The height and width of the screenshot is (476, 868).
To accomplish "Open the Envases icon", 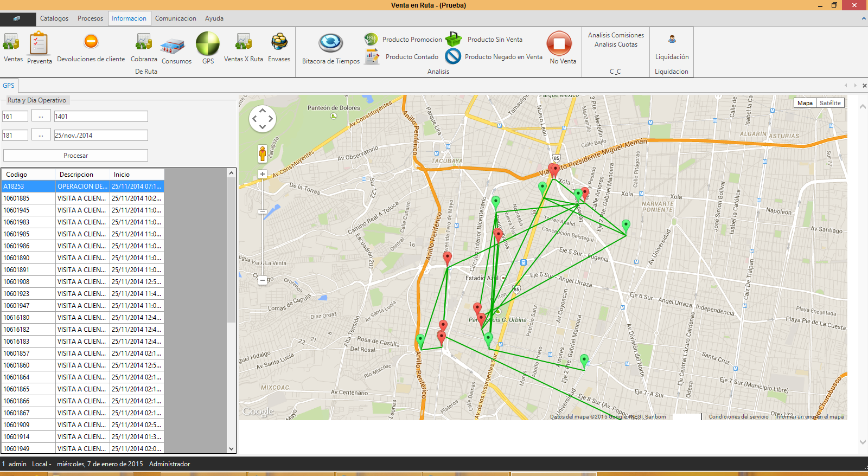I will coord(279,42).
